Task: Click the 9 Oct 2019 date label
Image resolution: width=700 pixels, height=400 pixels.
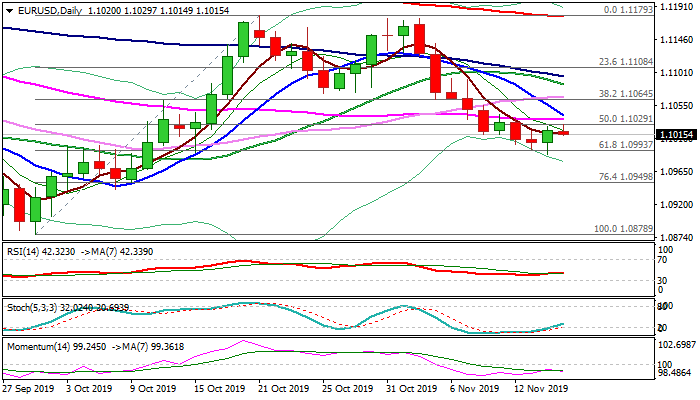Action: [x=154, y=389]
